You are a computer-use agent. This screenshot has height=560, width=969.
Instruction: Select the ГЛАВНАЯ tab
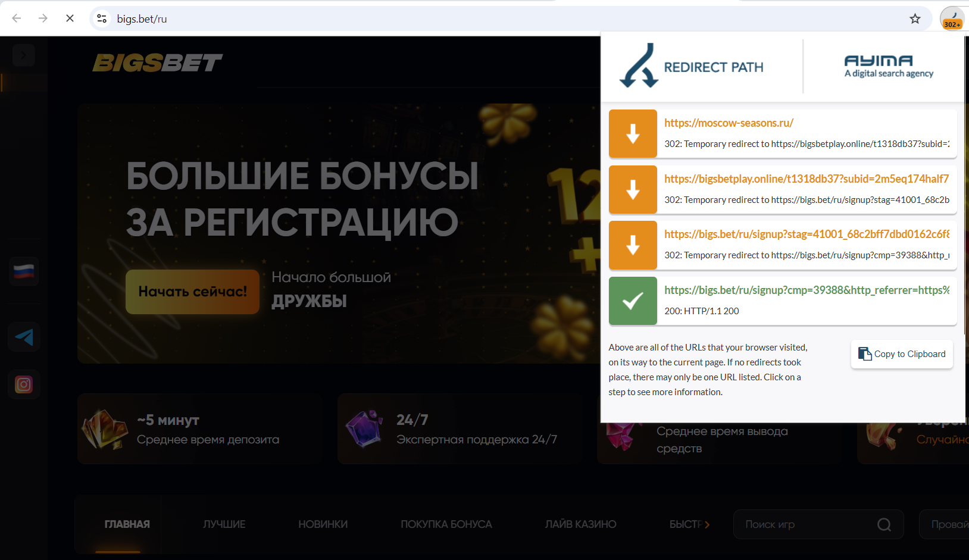127,524
